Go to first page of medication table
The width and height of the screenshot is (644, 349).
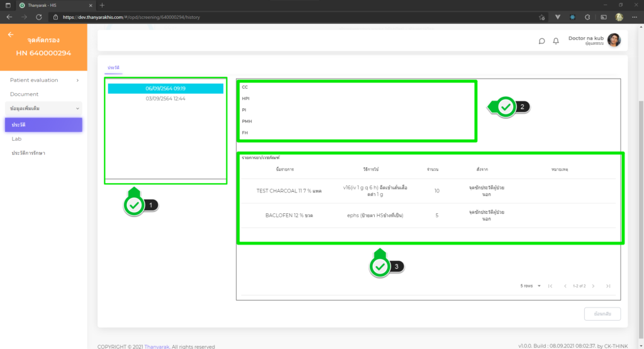coord(550,286)
